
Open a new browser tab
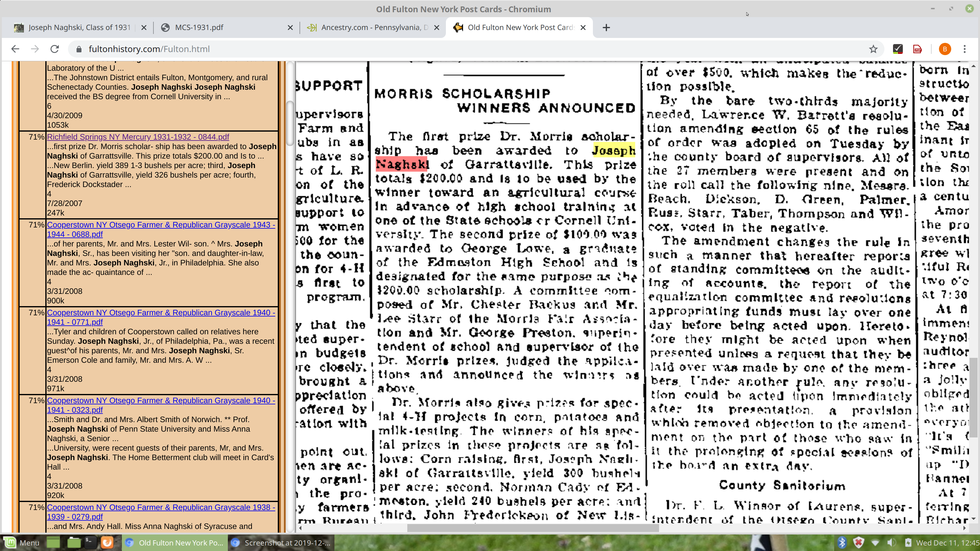[x=606, y=27]
